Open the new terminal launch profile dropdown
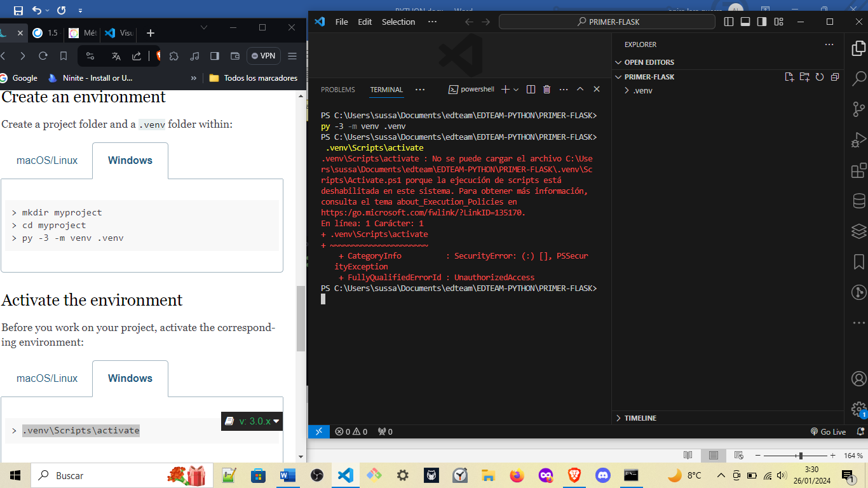The height and width of the screenshot is (488, 868). coord(516,90)
